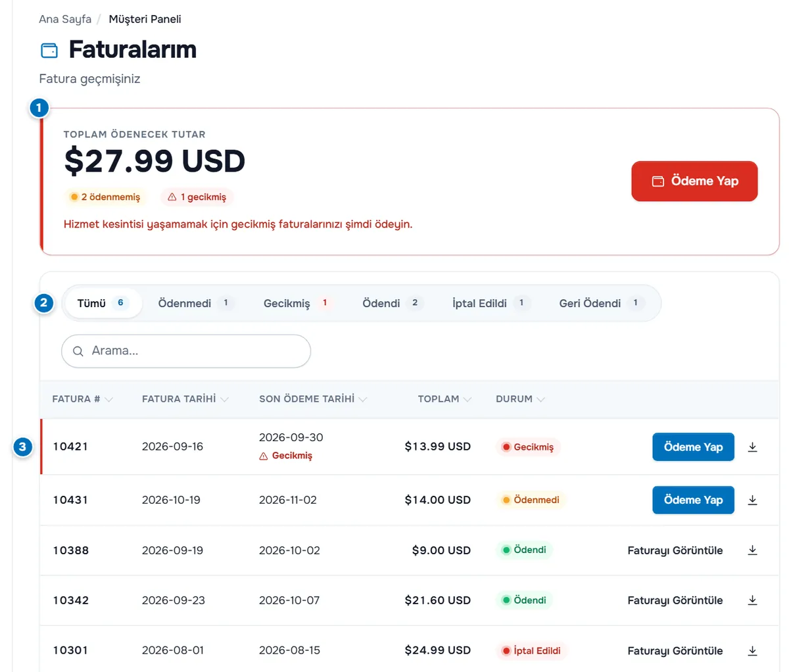The height and width of the screenshot is (672, 789).
Task: Click the Müşteri Paneli breadcrumb
Action: pos(145,19)
